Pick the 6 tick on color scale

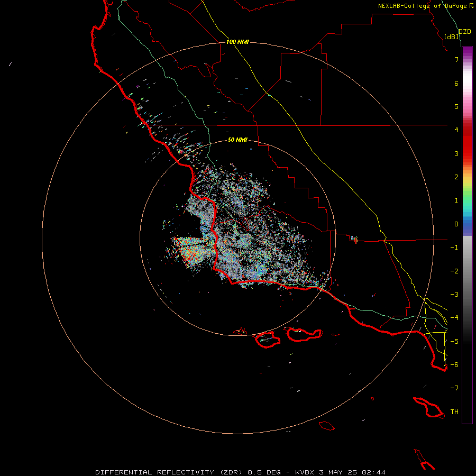456,83
